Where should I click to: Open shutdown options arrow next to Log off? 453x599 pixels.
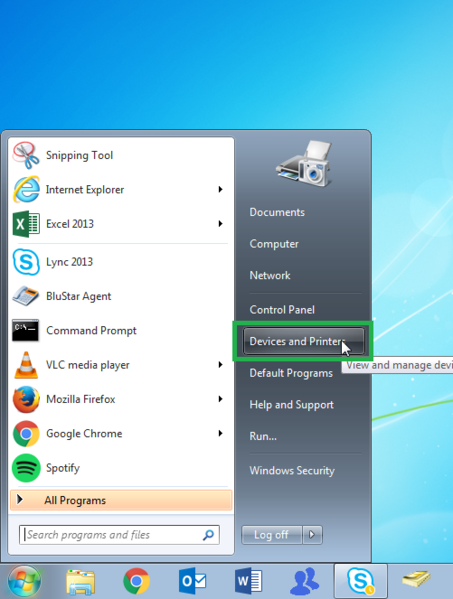(312, 534)
